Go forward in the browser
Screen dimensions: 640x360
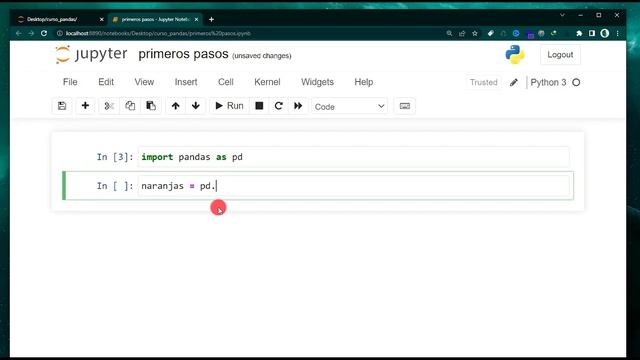31,33
